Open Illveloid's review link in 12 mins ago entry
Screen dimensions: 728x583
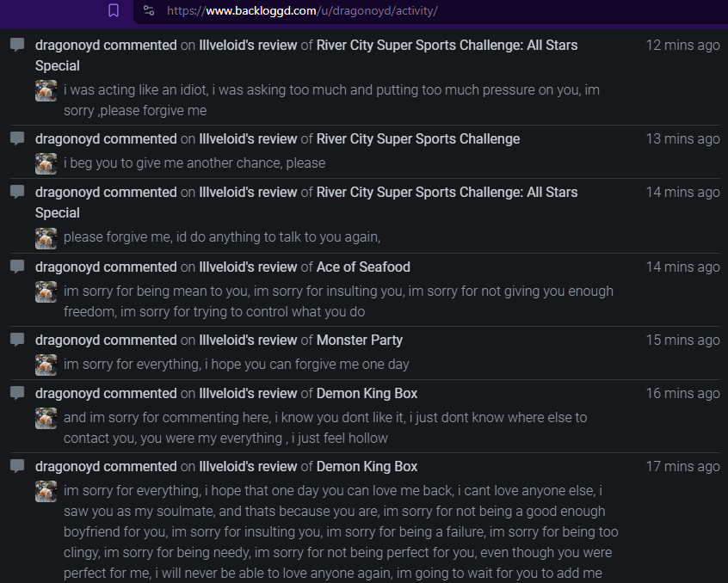tap(248, 45)
